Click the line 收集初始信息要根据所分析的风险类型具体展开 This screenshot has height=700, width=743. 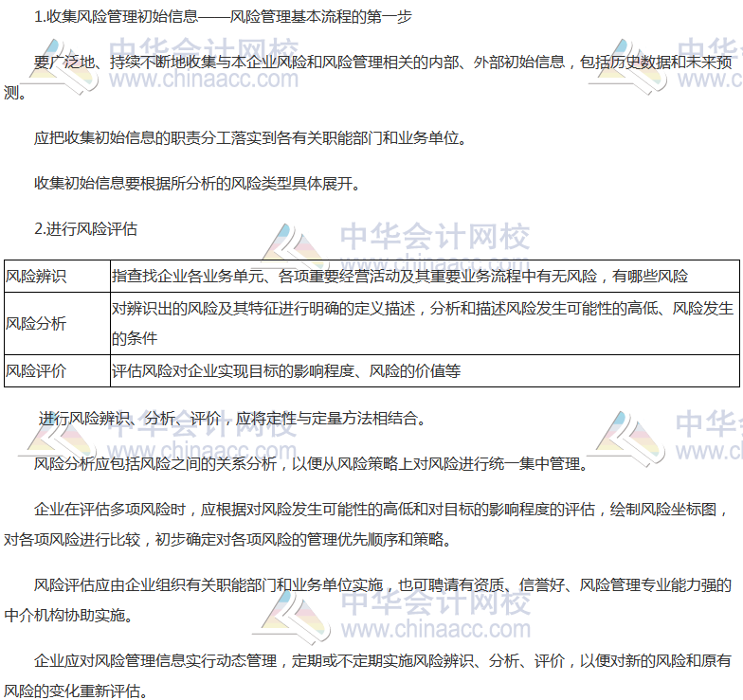coord(197,183)
